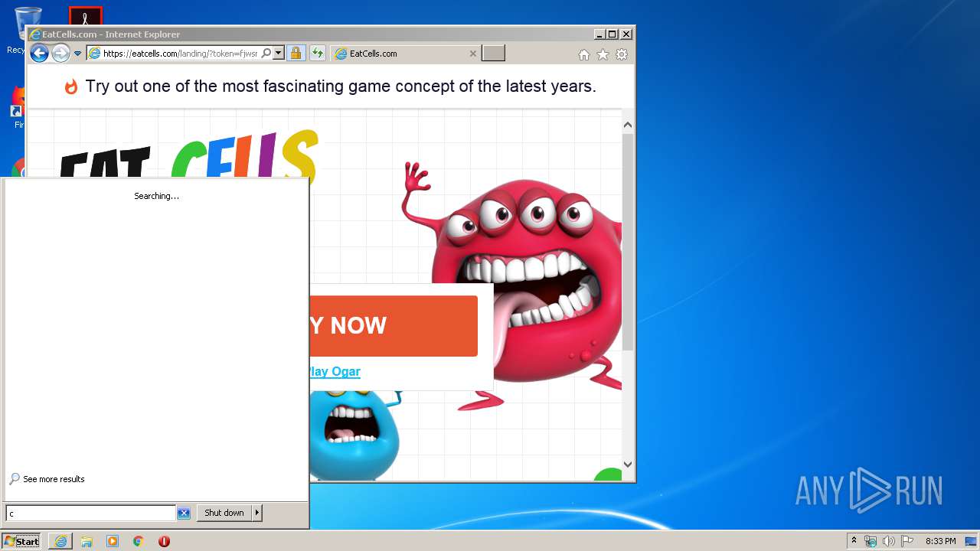Image resolution: width=980 pixels, height=551 pixels.
Task: Click the eatcells.com address bar URL
Action: point(180,54)
